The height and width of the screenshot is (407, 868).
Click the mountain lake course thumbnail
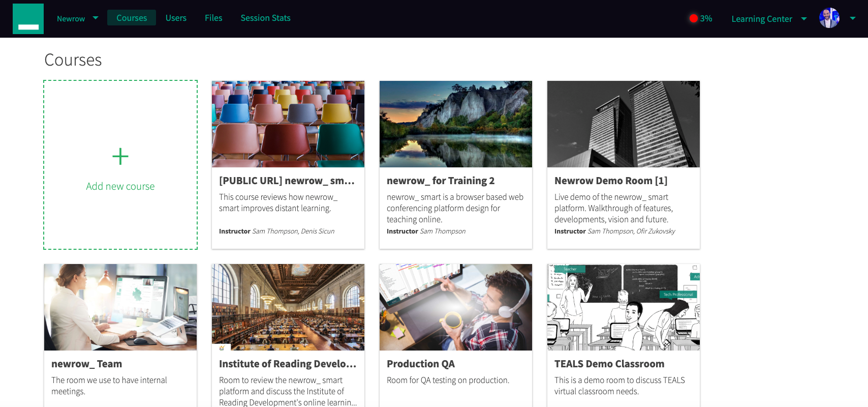456,124
